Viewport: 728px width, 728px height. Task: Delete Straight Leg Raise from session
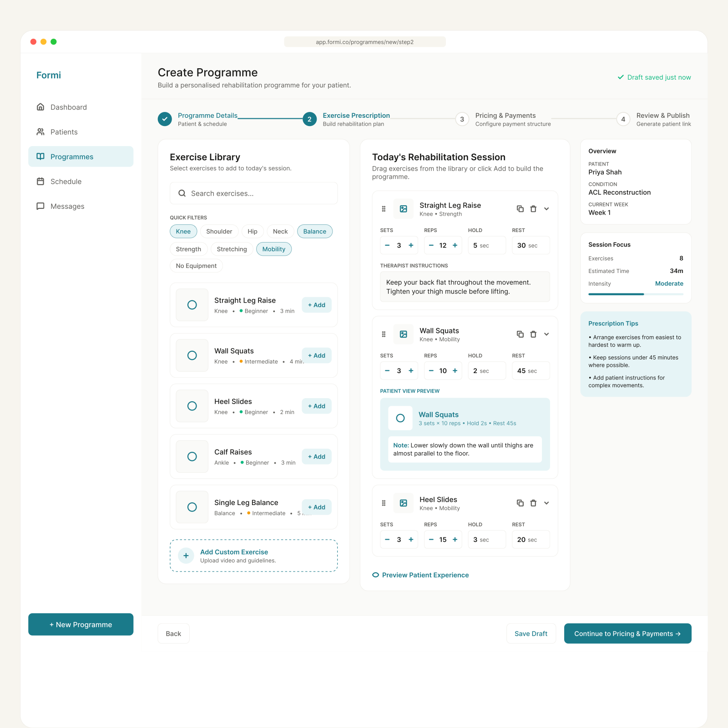pos(533,209)
